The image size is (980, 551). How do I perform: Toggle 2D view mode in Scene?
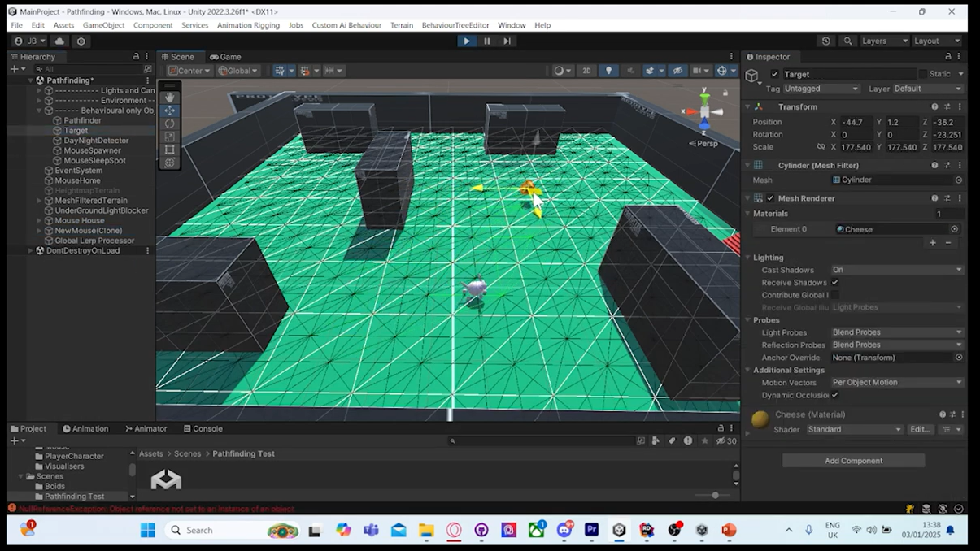(x=586, y=71)
